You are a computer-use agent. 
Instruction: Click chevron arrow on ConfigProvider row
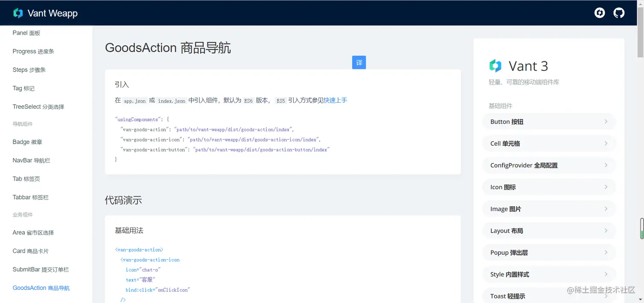(606, 165)
